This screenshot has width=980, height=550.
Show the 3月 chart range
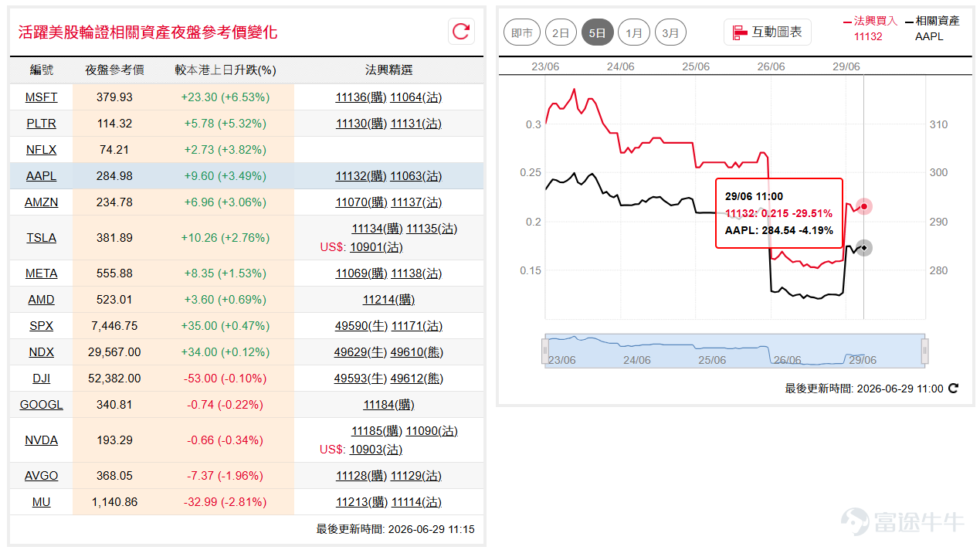670,32
